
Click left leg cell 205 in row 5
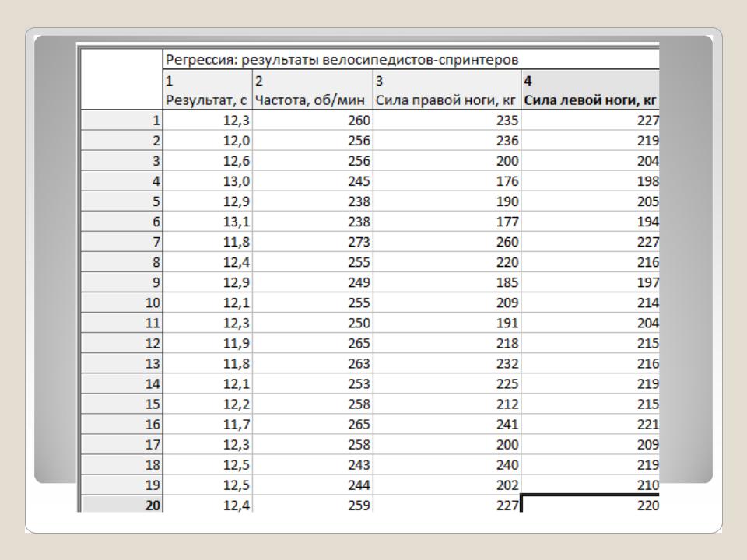click(x=591, y=201)
